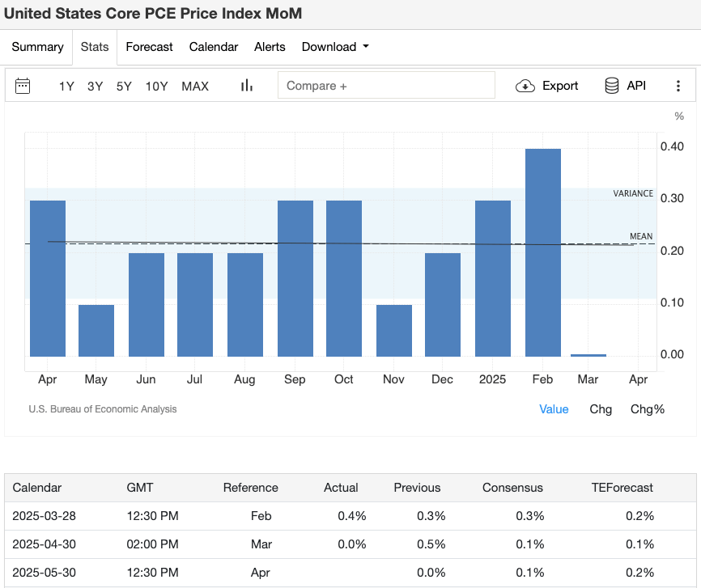Click the February 0.40 bar in chart
701x588 pixels.
pyautogui.click(x=542, y=252)
